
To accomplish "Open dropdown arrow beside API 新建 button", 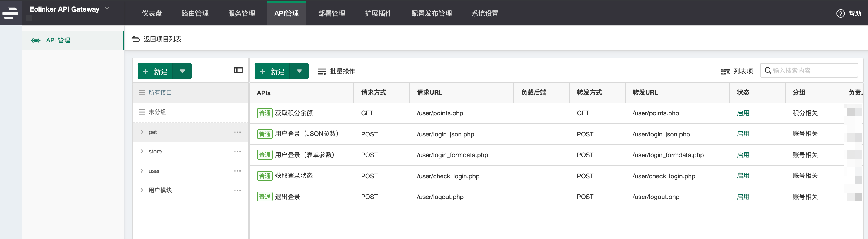I will 299,71.
